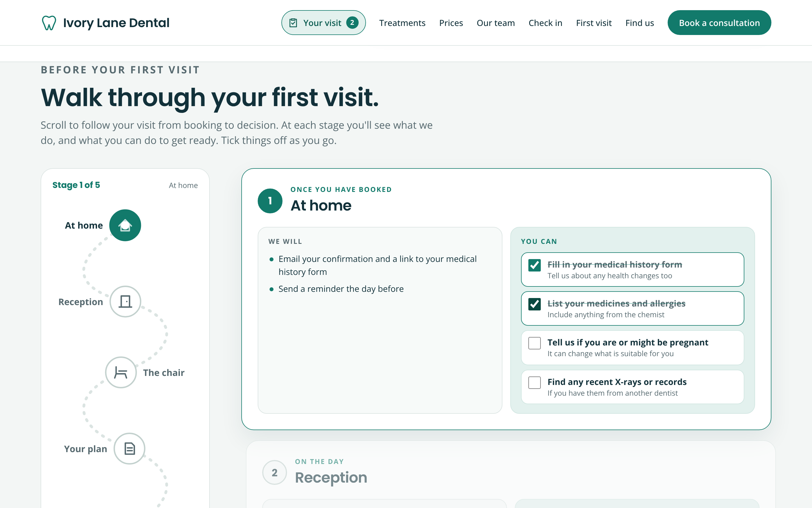Click 'If you have them from another dentist'
The height and width of the screenshot is (508, 812).
[x=612, y=393]
